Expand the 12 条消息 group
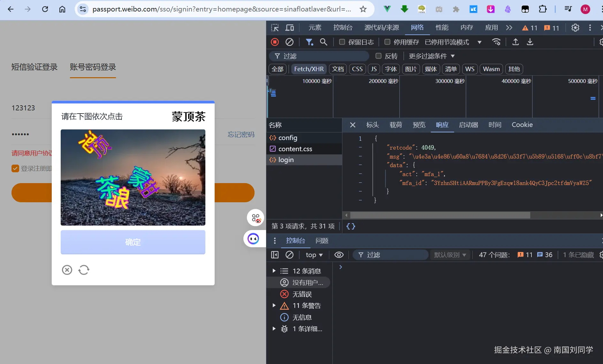 [x=274, y=271]
